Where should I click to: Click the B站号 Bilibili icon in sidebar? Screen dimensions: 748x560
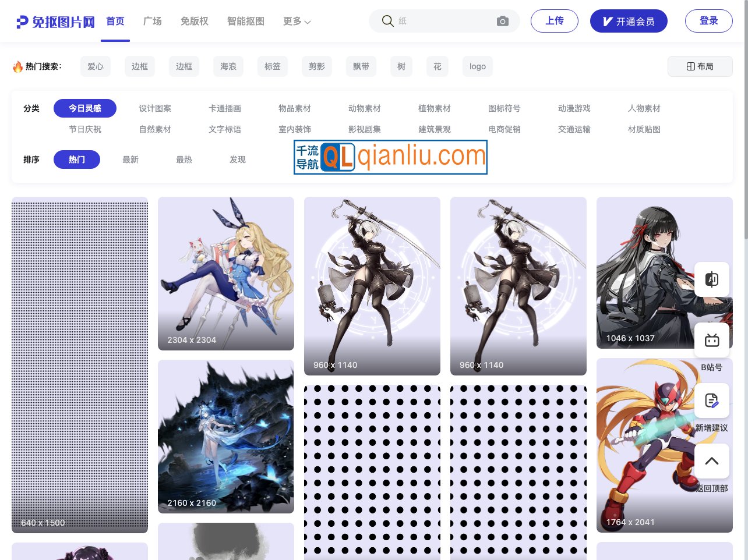(x=712, y=340)
